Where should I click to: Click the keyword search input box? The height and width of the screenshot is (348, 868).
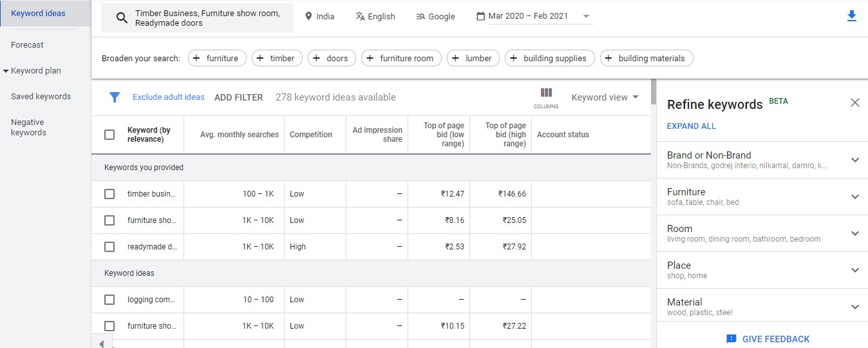coord(197,18)
